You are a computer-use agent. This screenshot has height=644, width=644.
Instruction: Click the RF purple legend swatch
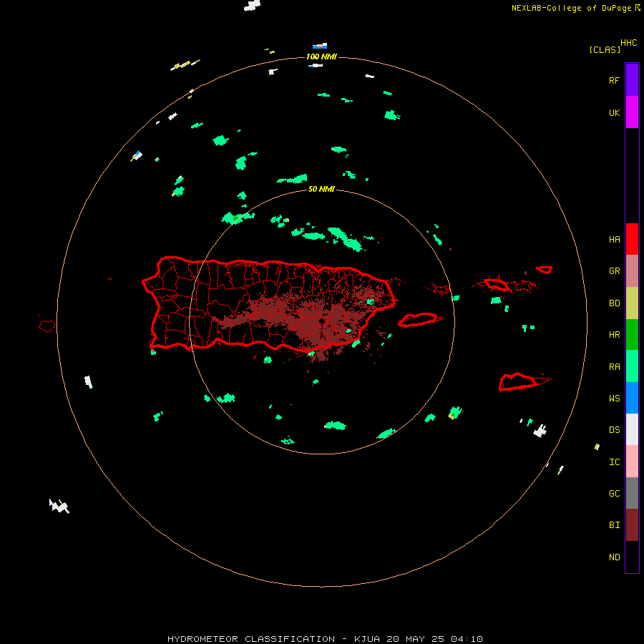632,80
